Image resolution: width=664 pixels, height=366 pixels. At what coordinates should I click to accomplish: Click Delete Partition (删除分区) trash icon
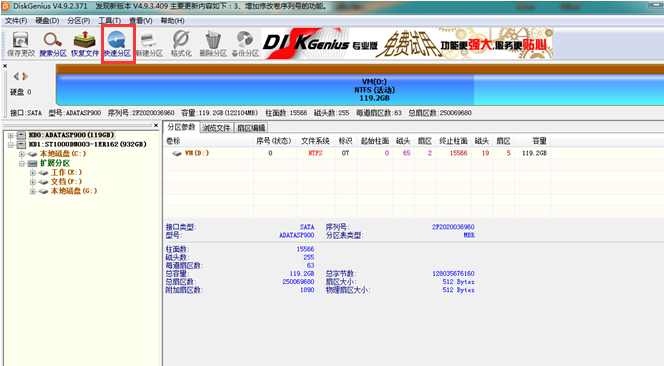click(213, 44)
